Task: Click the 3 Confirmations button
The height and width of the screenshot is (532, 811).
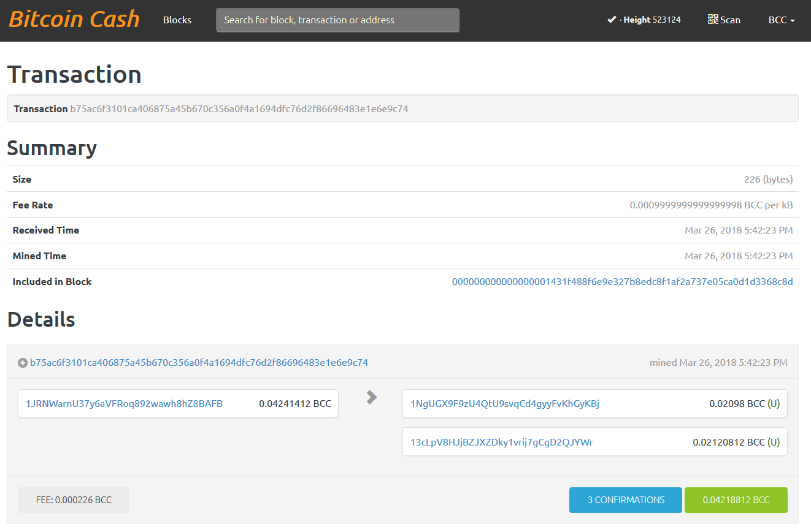Action: click(625, 500)
